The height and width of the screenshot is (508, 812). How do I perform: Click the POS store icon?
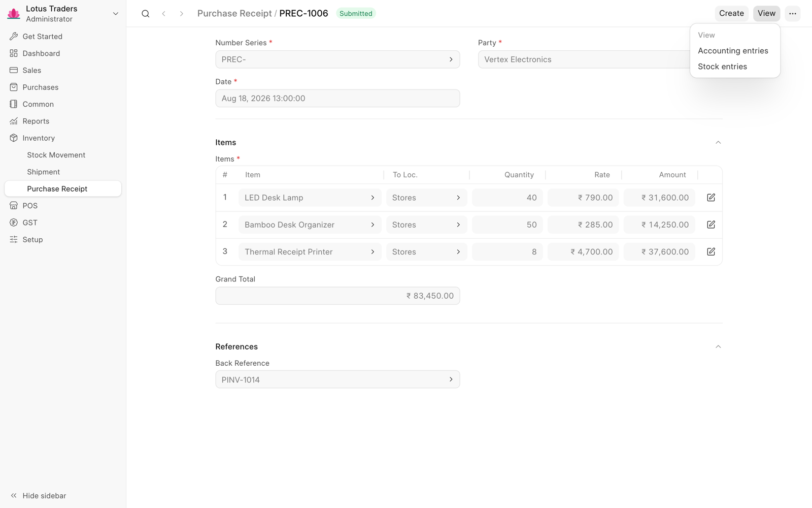(14, 206)
